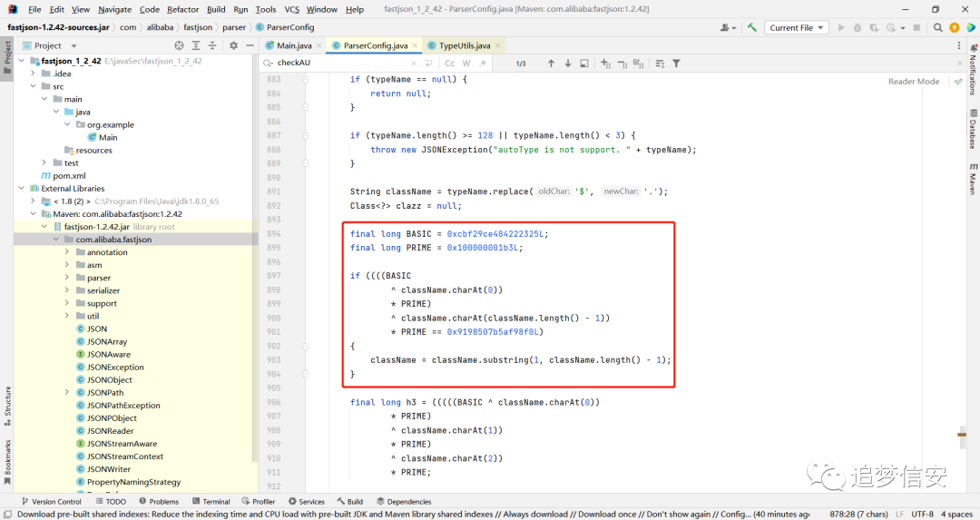Jump to the next search occurrence arrow

pyautogui.click(x=567, y=64)
